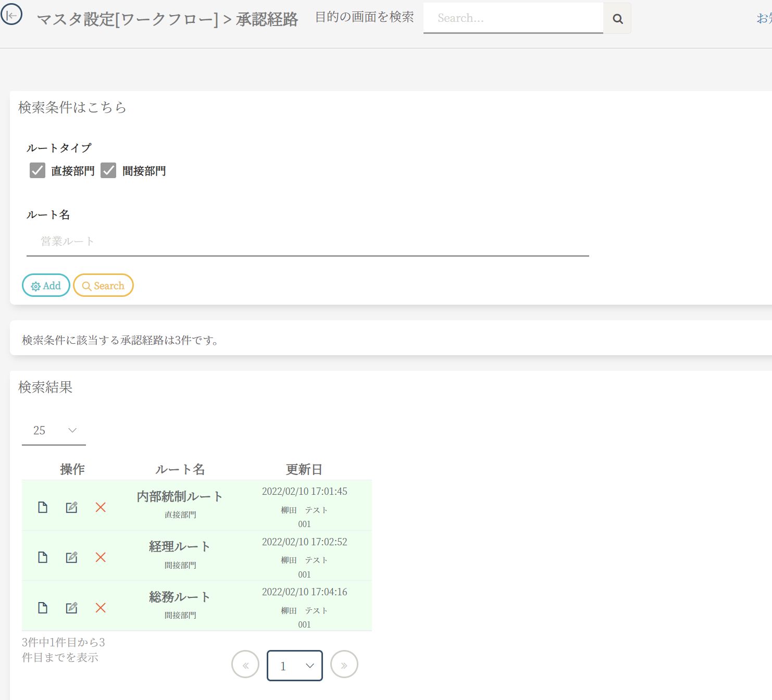This screenshot has height=700, width=772.
Task: Uncheck the 間接部門 checkbox
Action: pos(108,170)
